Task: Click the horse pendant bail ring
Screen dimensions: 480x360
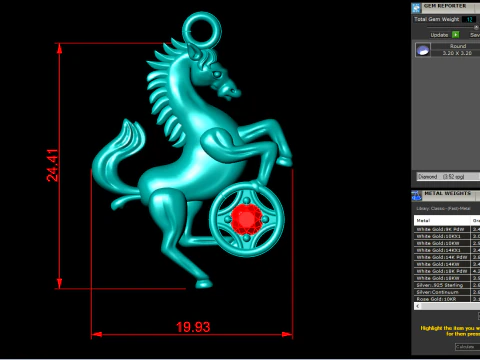Action: pos(202,29)
